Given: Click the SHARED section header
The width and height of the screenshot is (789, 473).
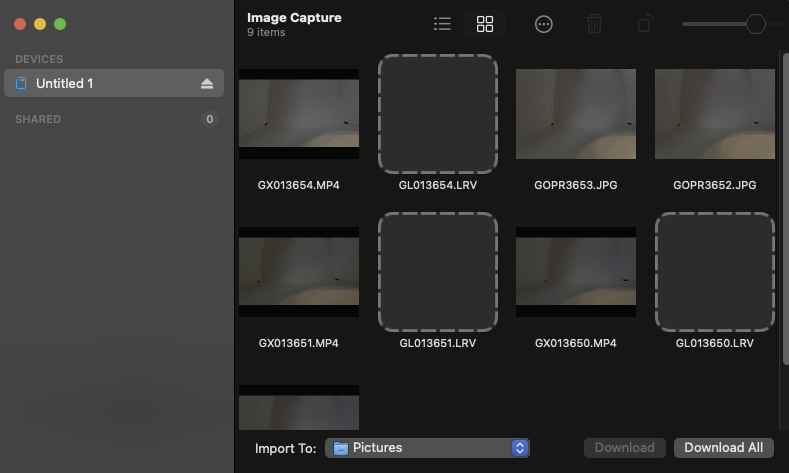Looking at the screenshot, I should click(x=38, y=119).
